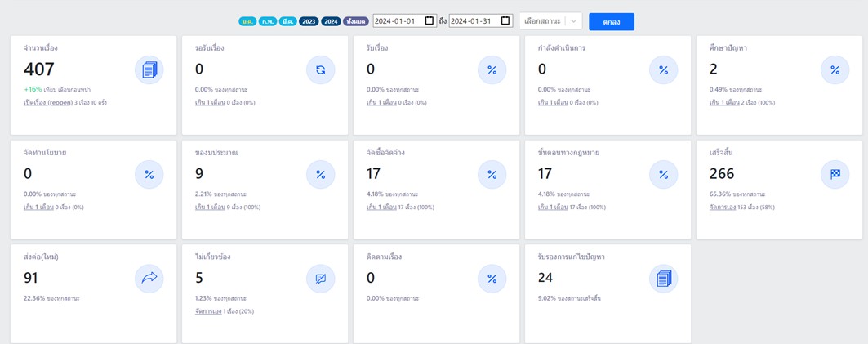
Task: Click the documents icon in รับรองการแก้ไขปัญหา card
Action: [663, 279]
